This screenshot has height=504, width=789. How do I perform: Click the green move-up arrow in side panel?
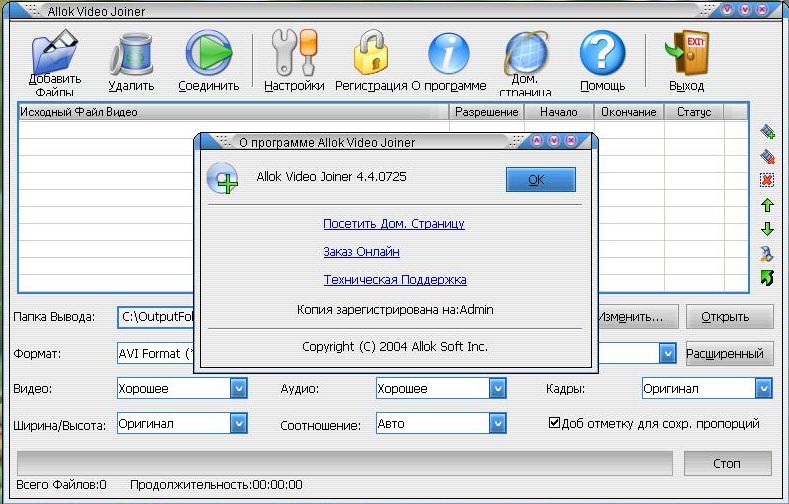tap(767, 205)
